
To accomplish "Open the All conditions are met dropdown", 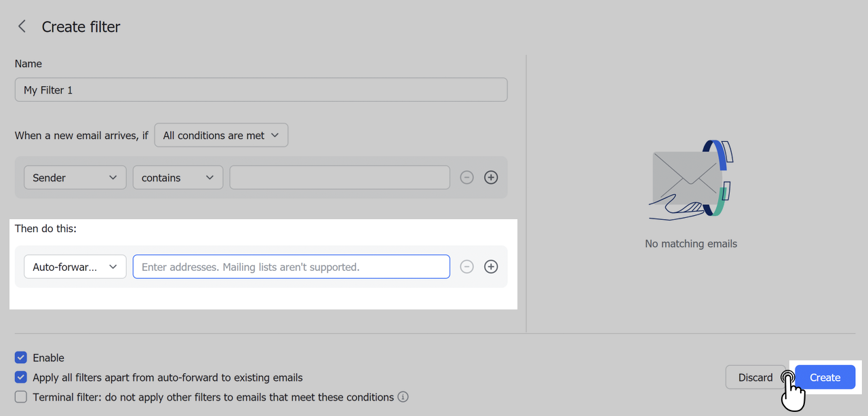I will pos(221,135).
